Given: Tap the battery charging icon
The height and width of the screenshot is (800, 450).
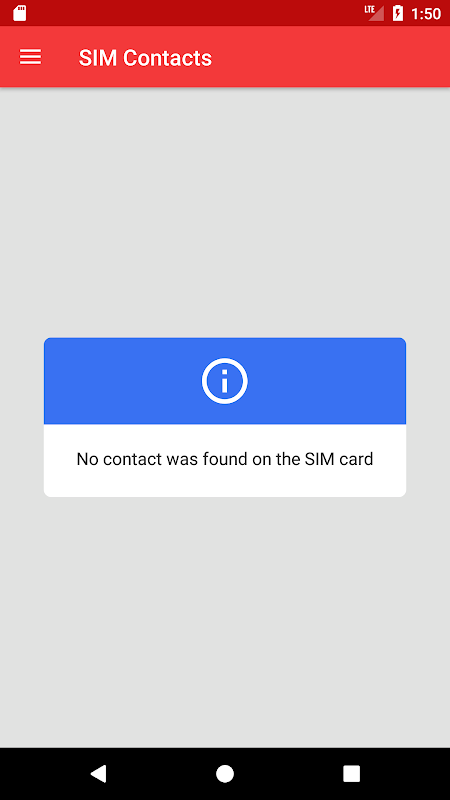Looking at the screenshot, I should coord(397,13).
